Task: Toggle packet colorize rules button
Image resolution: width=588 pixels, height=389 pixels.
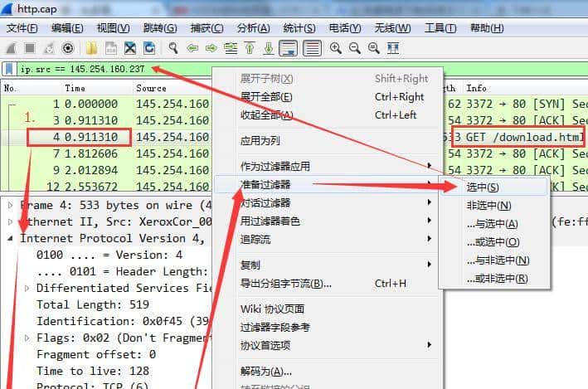Action: click(312, 48)
